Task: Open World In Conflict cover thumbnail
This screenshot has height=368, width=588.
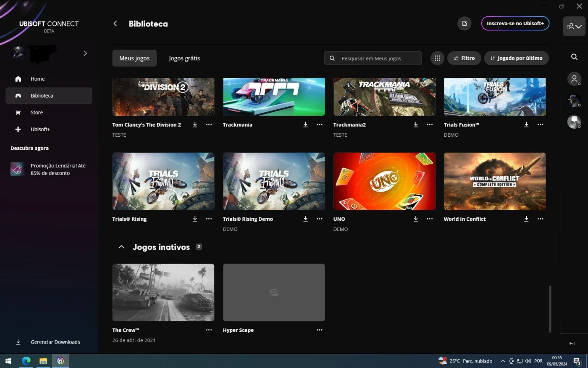Action: pos(495,181)
